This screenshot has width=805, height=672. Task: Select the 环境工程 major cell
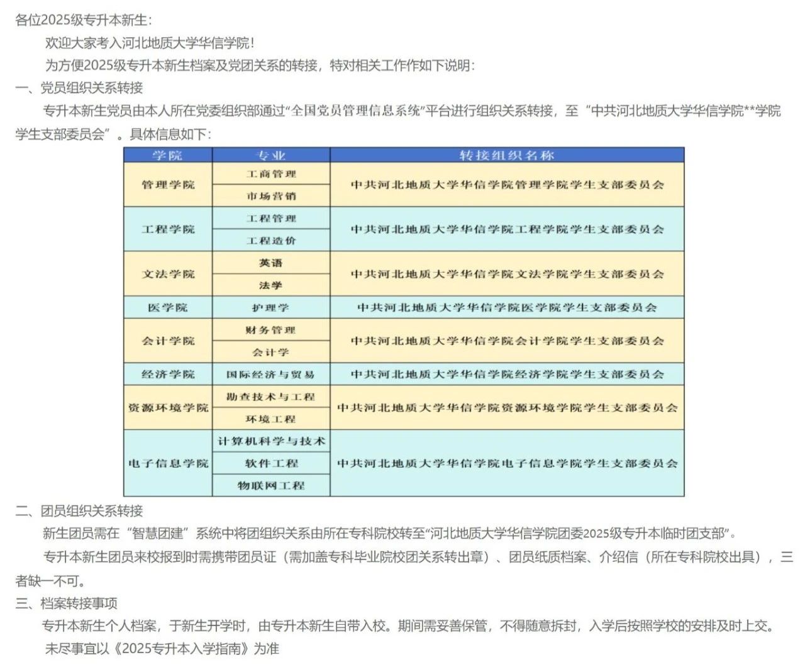click(x=271, y=419)
